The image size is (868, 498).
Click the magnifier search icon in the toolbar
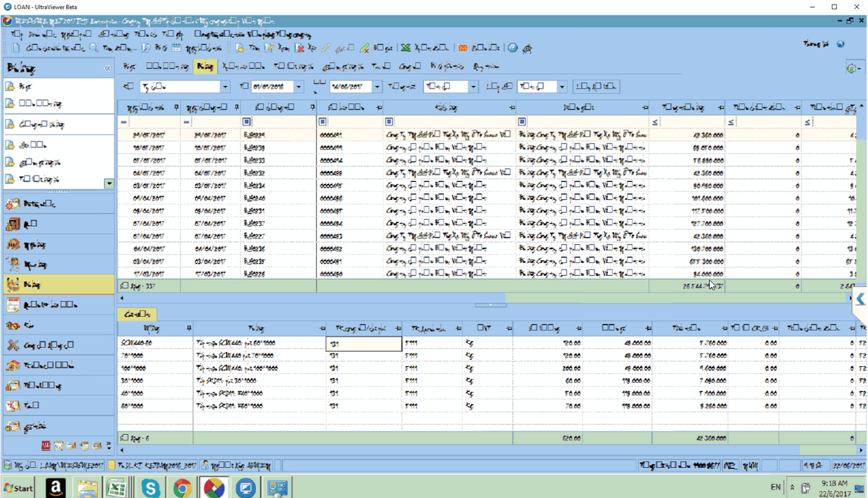[x=93, y=48]
